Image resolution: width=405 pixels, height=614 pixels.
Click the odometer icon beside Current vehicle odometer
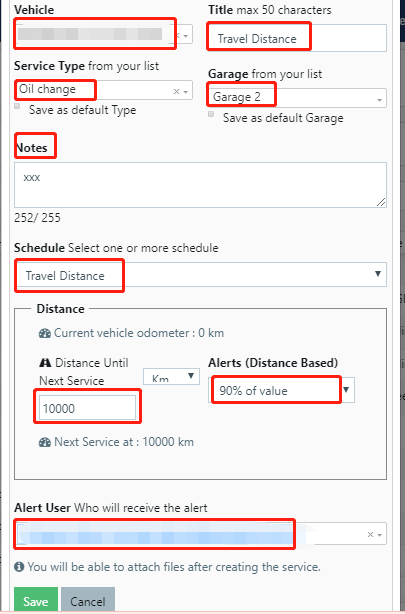(x=45, y=333)
